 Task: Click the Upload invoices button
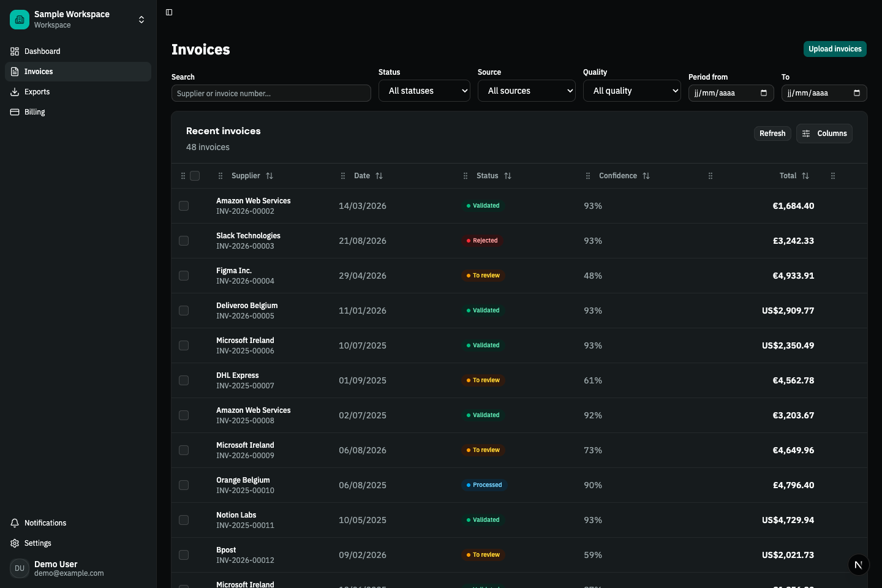tap(835, 49)
